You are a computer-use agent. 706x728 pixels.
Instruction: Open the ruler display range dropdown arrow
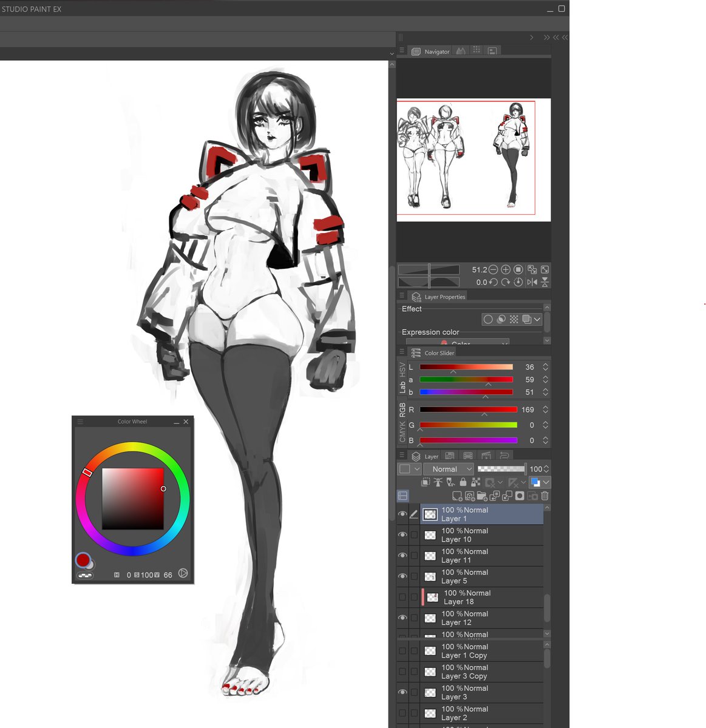tap(523, 482)
